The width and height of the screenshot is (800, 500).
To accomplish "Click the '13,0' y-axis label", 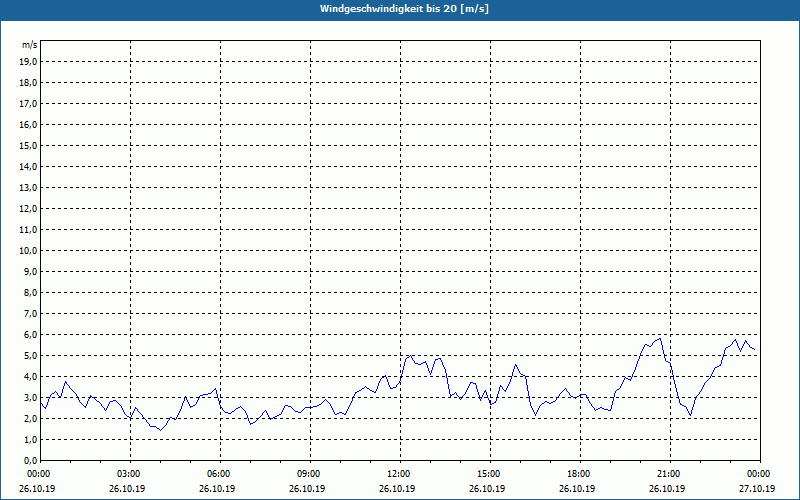I will coord(28,188).
